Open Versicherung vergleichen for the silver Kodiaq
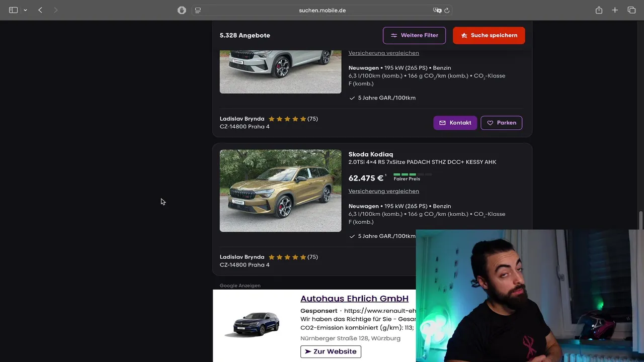The width and height of the screenshot is (644, 362). point(383,53)
